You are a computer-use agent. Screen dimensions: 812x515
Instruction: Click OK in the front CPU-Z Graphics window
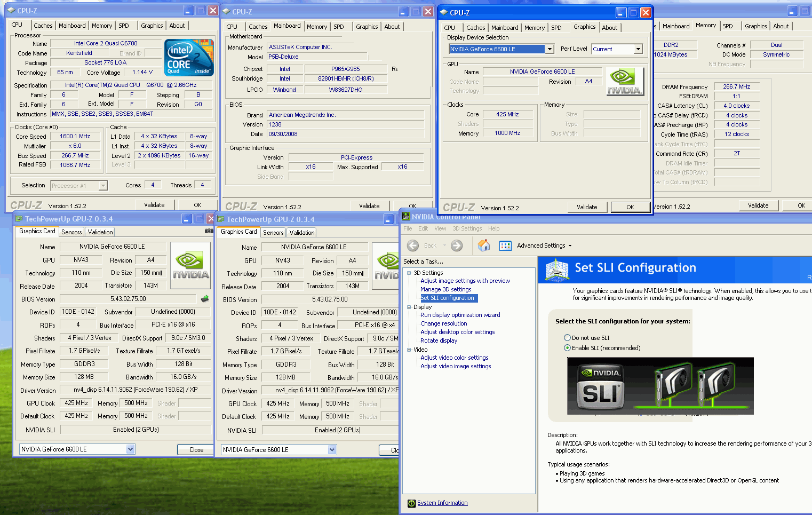click(x=630, y=207)
